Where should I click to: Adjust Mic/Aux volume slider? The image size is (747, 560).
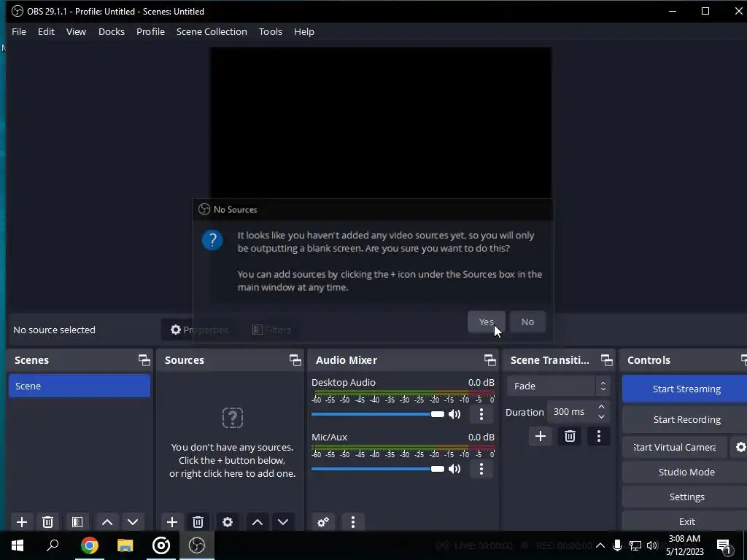pos(378,469)
